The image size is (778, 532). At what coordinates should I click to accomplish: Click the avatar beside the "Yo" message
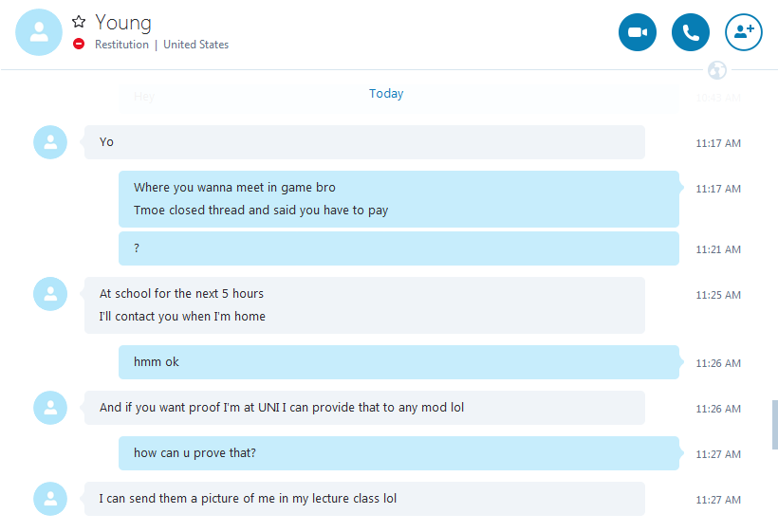[50, 142]
